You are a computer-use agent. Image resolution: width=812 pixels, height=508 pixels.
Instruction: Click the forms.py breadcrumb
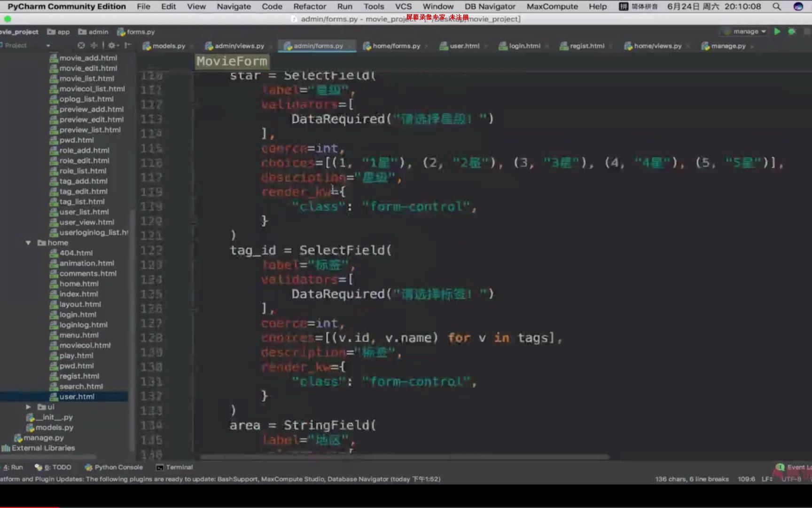pos(135,32)
